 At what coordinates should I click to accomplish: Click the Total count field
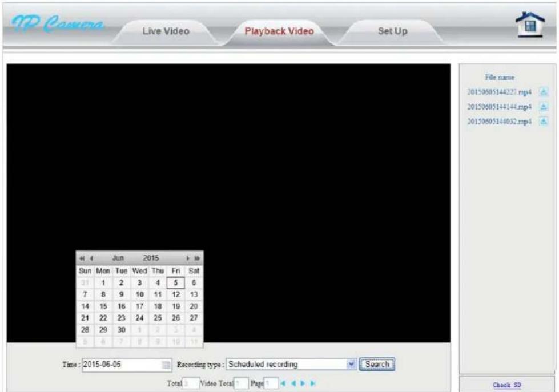[x=191, y=383]
